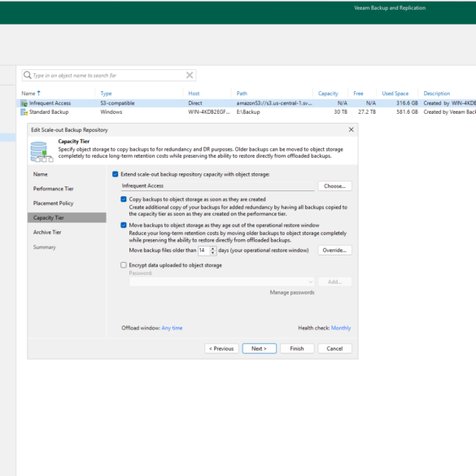The width and height of the screenshot is (476, 476).
Task: Go to the Performance Tier step
Action: coord(53,189)
